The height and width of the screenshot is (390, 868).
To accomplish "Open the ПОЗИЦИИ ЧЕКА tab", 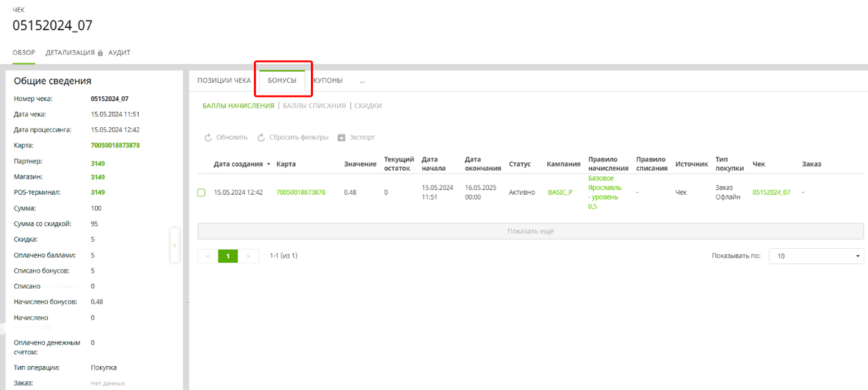I will point(224,81).
